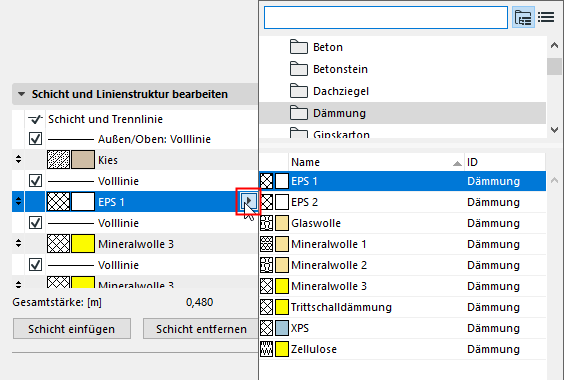Toggle Volllinie checkbox below first Mineralwolle 3
This screenshot has height=380, width=564.
coord(35,265)
